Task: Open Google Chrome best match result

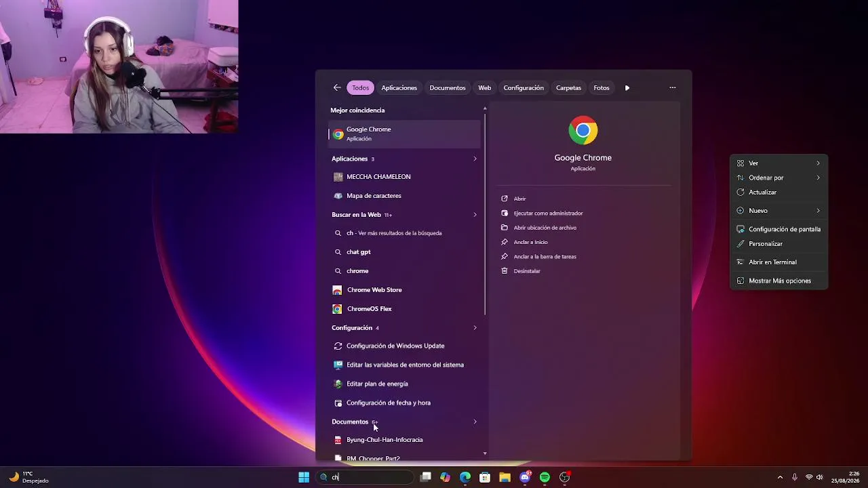Action: coord(404,134)
